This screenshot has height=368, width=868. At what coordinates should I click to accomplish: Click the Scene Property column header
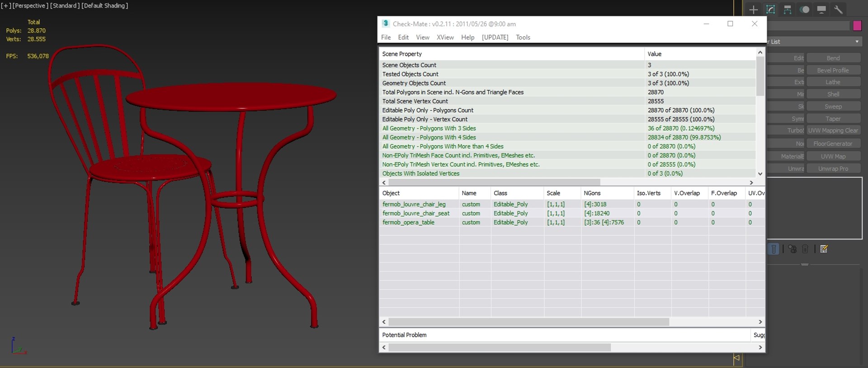point(511,54)
